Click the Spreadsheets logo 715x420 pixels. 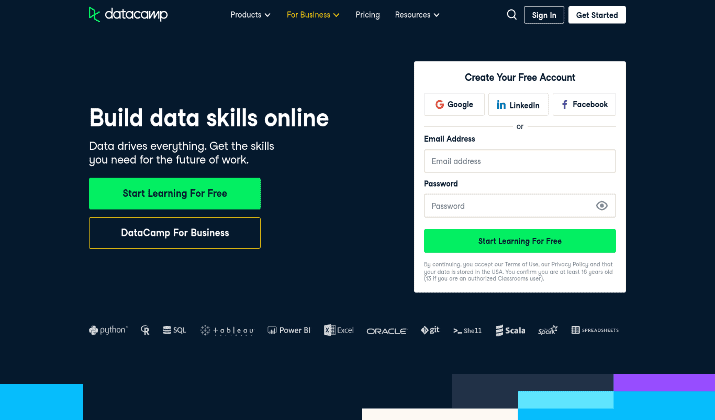[x=595, y=330]
